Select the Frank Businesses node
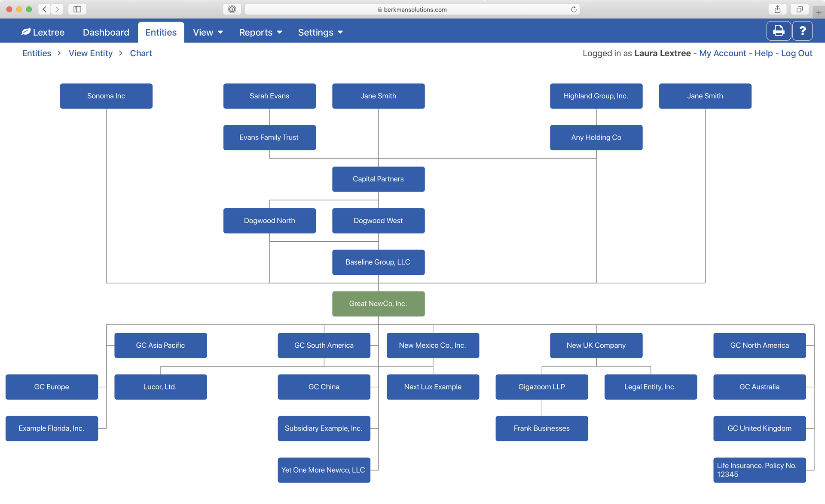Image resolution: width=825 pixels, height=504 pixels. click(541, 428)
